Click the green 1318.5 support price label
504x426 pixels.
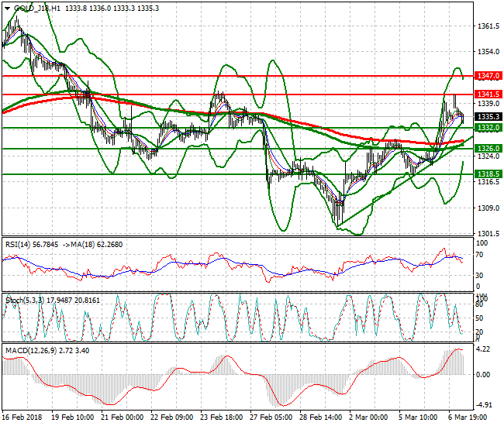pyautogui.click(x=488, y=174)
